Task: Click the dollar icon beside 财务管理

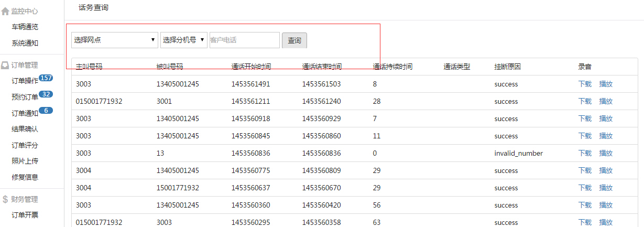Action: coord(5,199)
